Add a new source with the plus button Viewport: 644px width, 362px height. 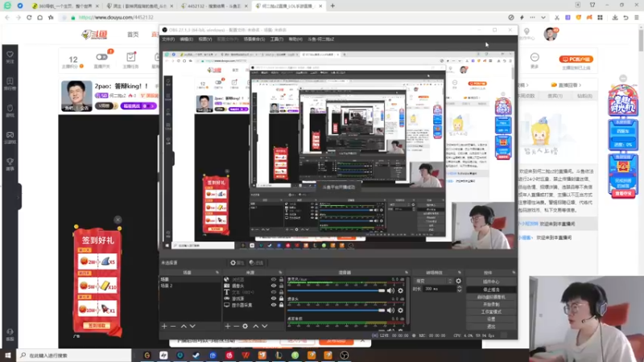(228, 327)
